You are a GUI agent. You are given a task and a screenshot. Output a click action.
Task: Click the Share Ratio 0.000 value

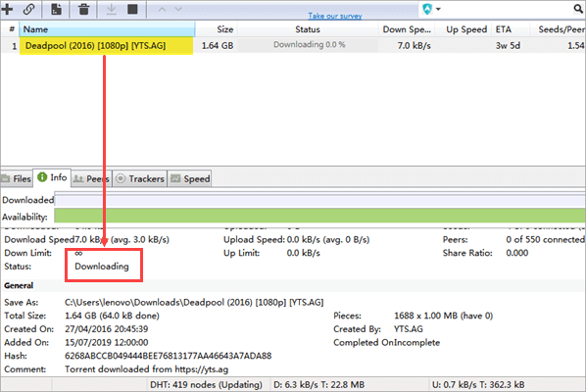516,253
